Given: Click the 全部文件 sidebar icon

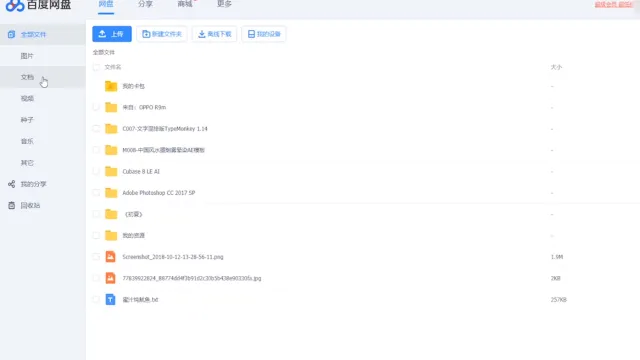Looking at the screenshot, I should 11,34.
